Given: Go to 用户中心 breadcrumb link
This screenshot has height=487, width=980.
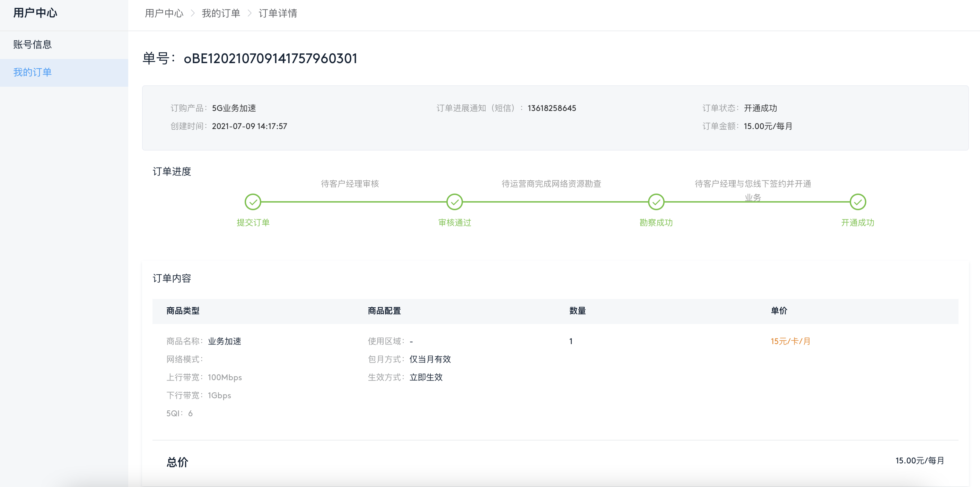Looking at the screenshot, I should (x=164, y=13).
